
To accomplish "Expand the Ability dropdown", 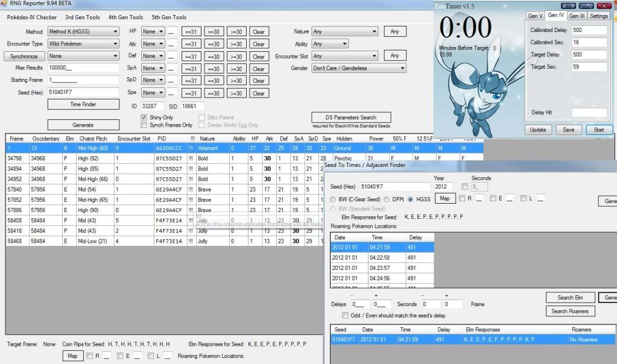I will 330,43.
